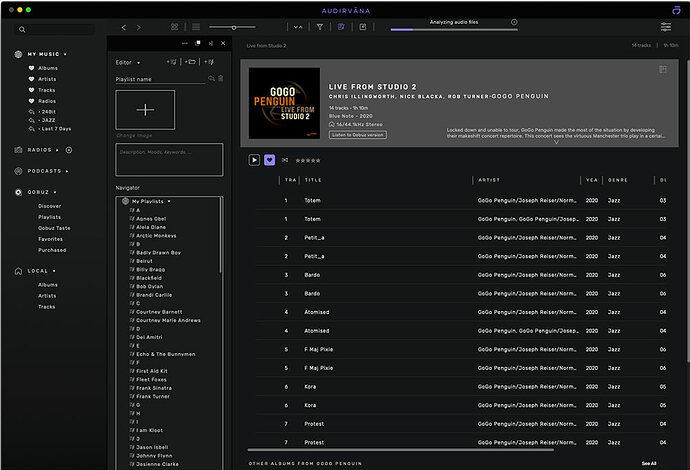Click the add radio circle icon
690x470 pixels.
click(69, 150)
